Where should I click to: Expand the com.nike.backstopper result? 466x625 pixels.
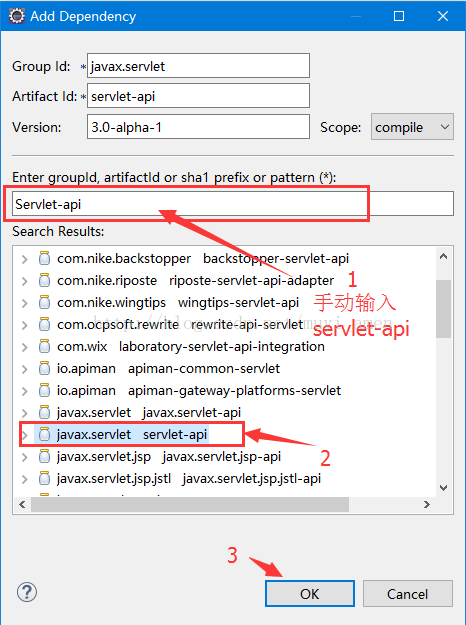pyautogui.click(x=25, y=259)
